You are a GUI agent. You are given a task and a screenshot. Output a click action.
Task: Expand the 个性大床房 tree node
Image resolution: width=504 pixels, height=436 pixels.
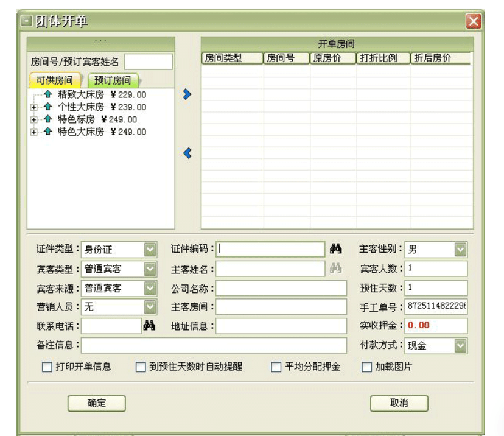(x=34, y=107)
